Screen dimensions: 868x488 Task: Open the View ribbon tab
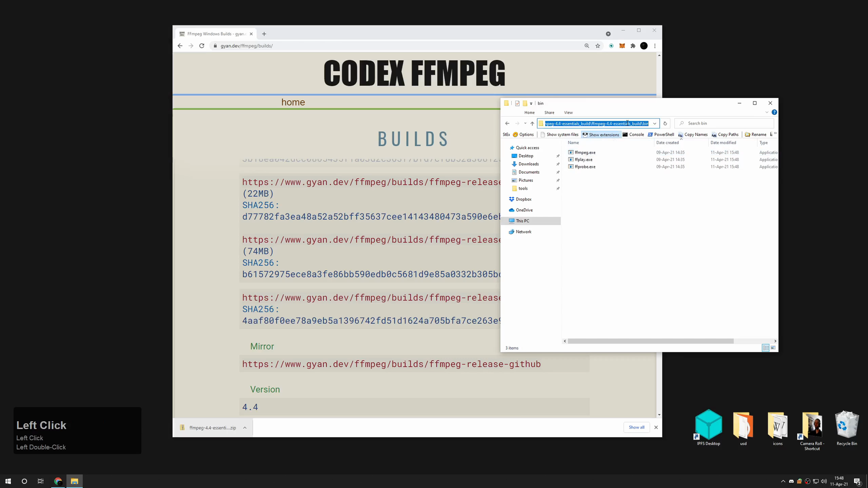568,112
